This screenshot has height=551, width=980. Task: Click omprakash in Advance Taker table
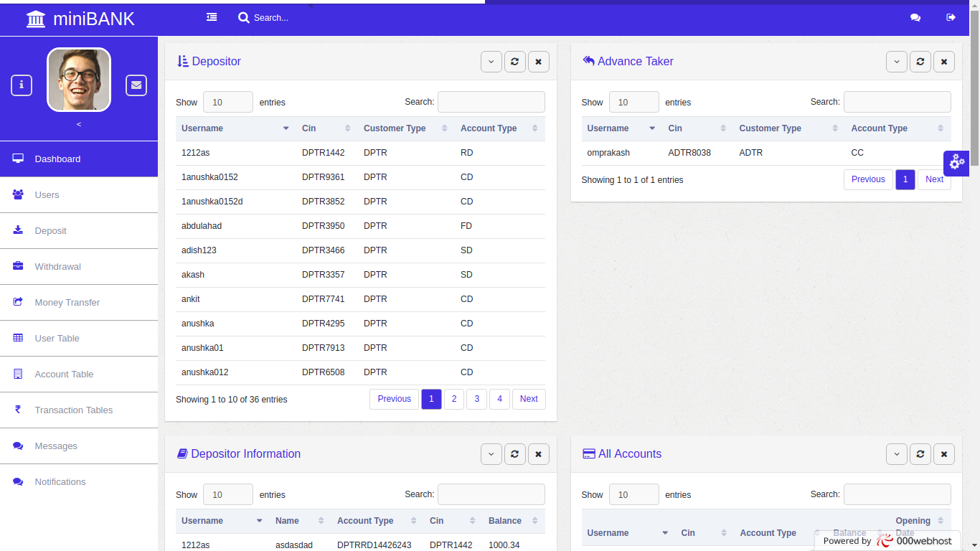(x=608, y=153)
